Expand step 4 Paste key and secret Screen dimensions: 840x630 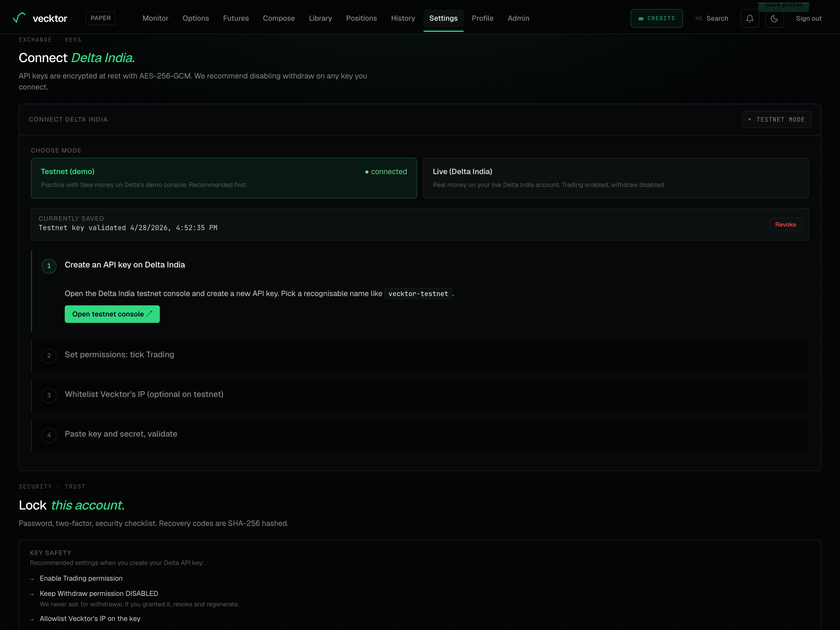point(420,435)
